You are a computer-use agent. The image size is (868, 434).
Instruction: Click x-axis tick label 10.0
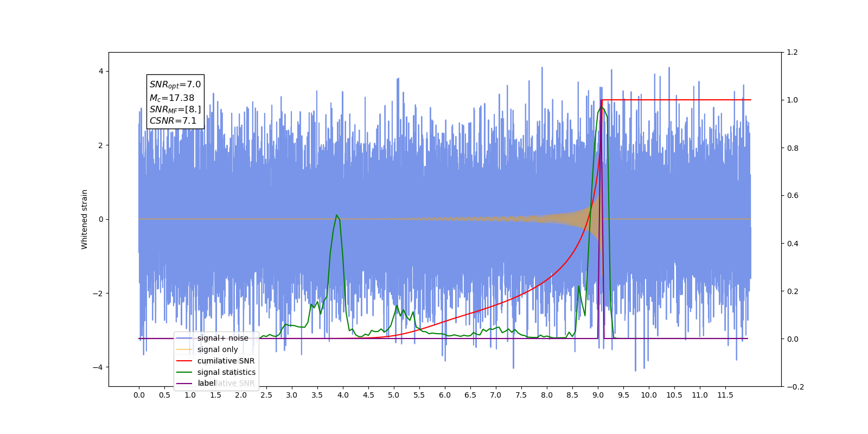pos(649,395)
